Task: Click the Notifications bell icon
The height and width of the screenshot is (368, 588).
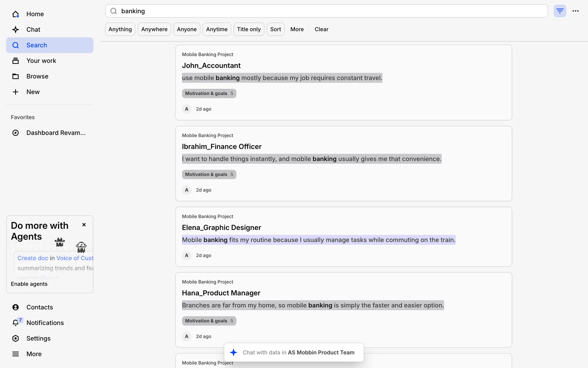Action: [x=16, y=323]
